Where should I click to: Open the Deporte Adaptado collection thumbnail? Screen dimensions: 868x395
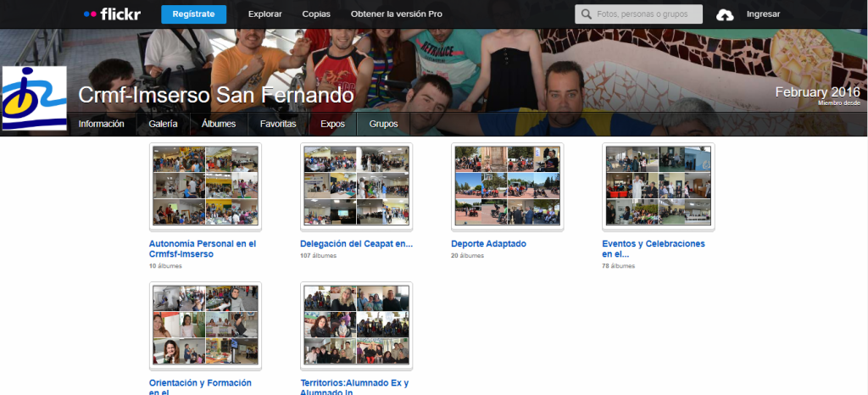tap(507, 186)
